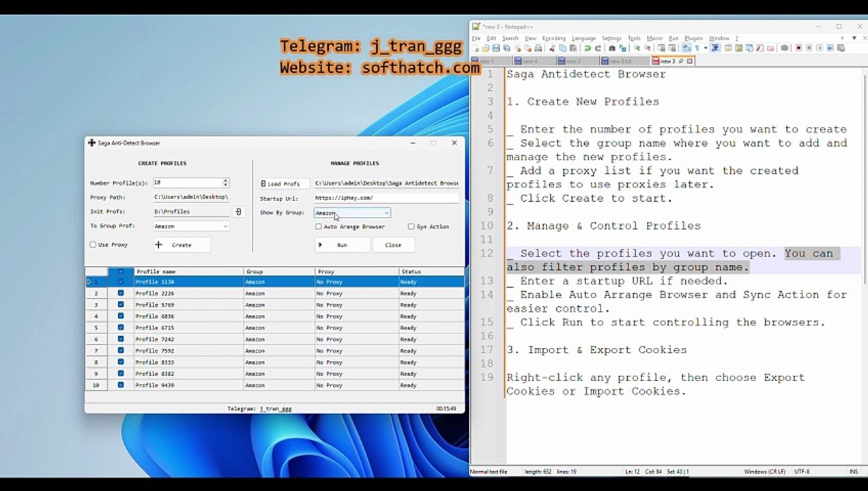Click the Print icon in Notepad++ toolbar
Screen dimensions: 868x491
tap(538, 48)
